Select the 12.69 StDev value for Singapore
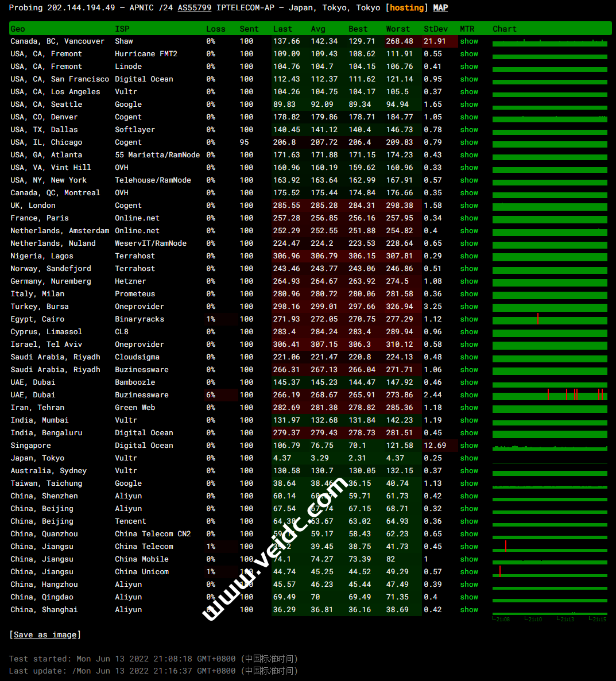 click(x=435, y=445)
